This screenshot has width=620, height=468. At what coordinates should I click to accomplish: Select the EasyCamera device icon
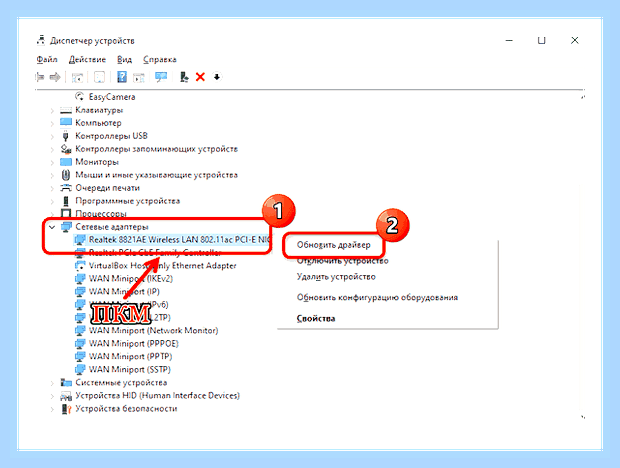tap(79, 96)
